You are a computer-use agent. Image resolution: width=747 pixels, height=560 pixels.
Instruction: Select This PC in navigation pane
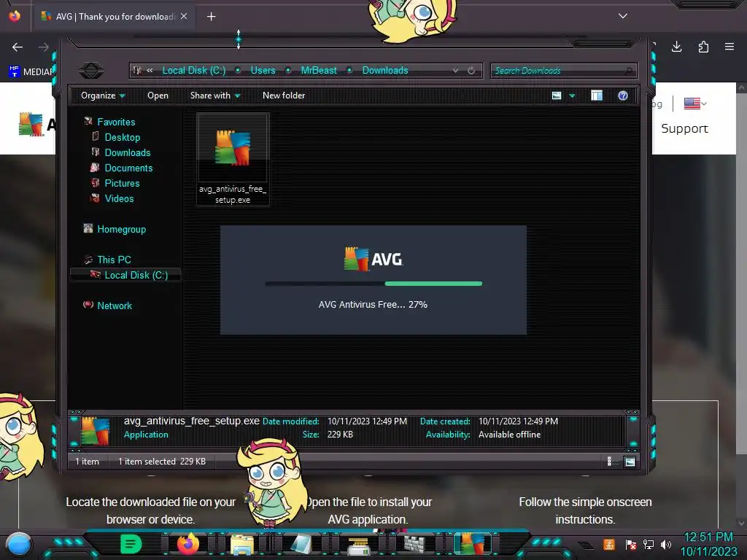point(114,260)
